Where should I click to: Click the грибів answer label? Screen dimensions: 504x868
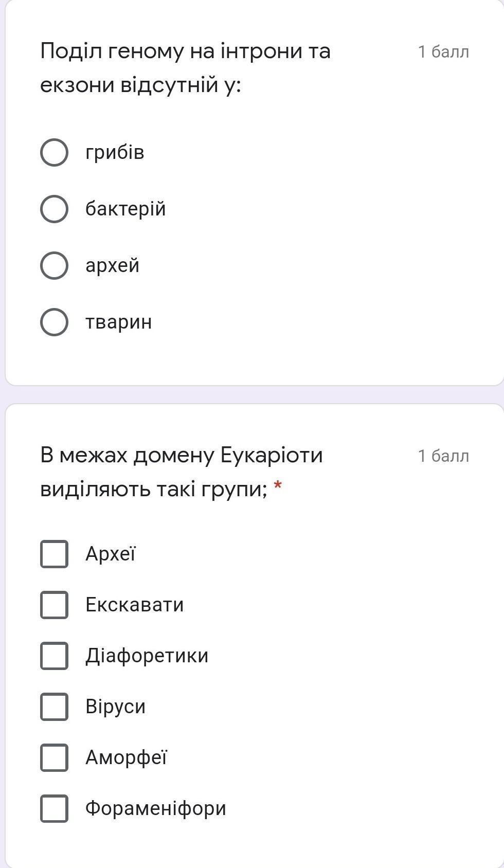point(115,153)
